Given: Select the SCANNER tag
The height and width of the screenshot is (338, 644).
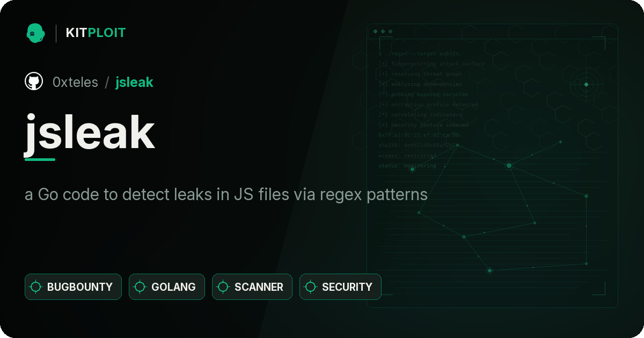Looking at the screenshot, I should pos(252,286).
